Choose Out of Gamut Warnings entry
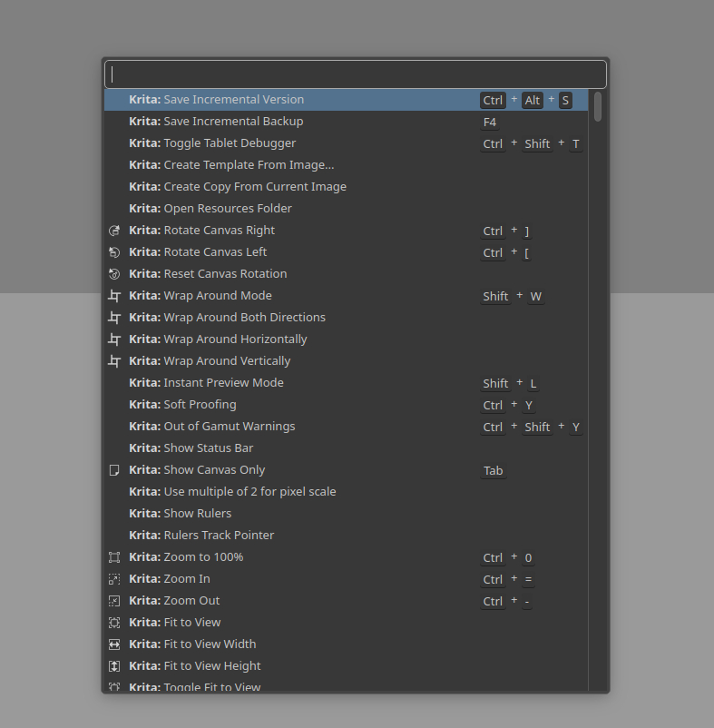Viewport: 714px width, 728px height. (229, 427)
